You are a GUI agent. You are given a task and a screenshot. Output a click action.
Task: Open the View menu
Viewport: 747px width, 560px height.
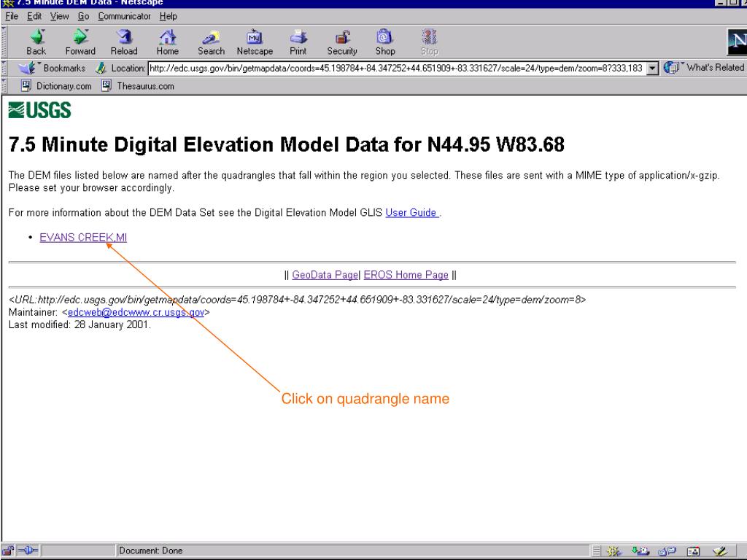click(60, 16)
